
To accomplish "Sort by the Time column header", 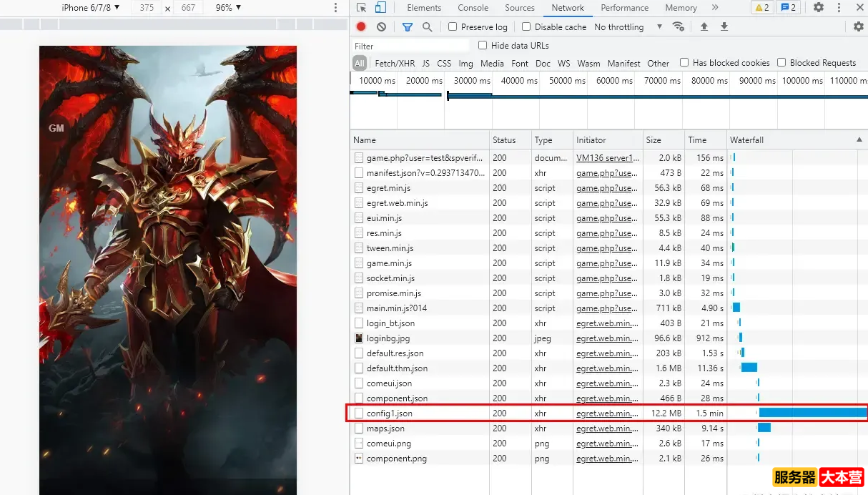I will pyautogui.click(x=705, y=140).
